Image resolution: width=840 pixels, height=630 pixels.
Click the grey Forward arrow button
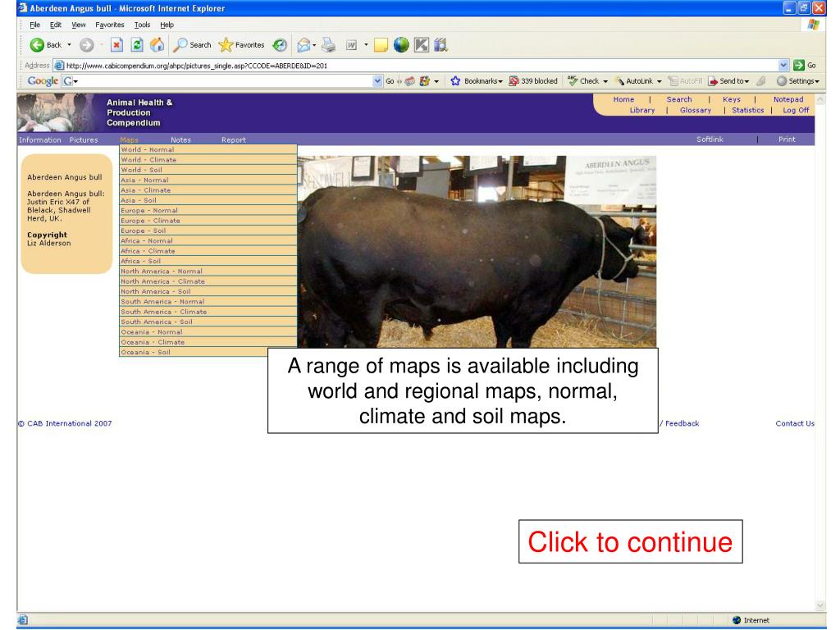[x=87, y=45]
